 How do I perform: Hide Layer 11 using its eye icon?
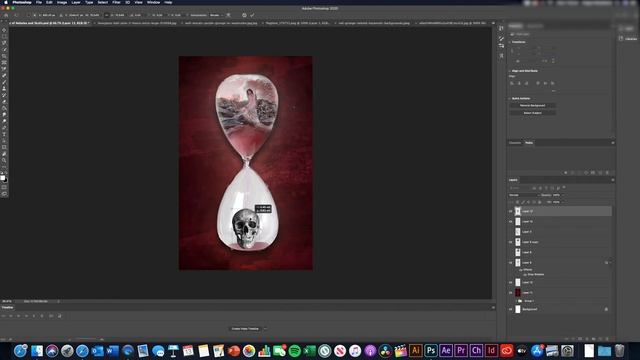(511, 293)
